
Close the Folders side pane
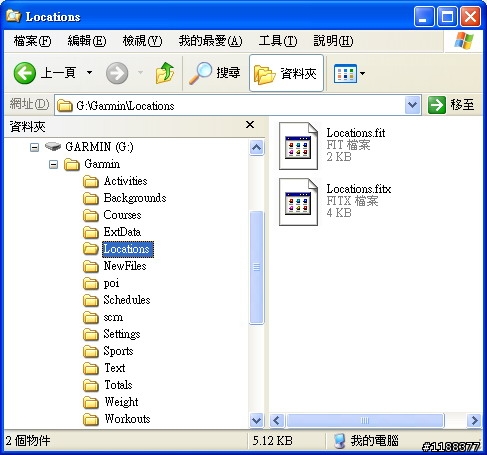(x=250, y=125)
